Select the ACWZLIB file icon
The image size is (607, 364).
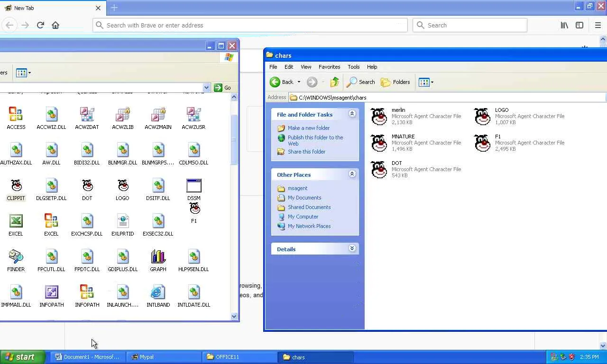click(x=122, y=114)
